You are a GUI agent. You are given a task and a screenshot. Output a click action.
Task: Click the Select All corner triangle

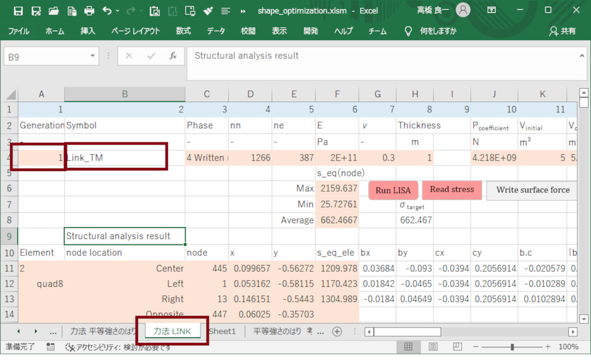tap(11, 95)
